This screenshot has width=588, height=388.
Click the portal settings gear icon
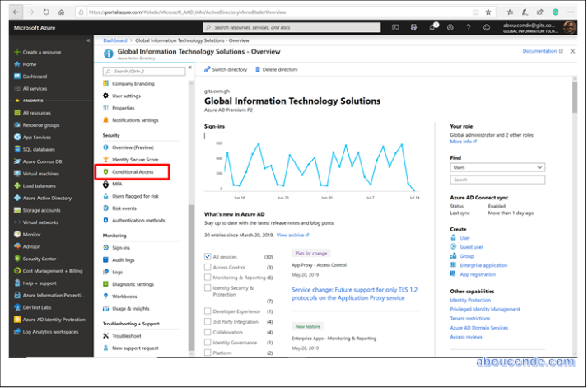[450, 27]
